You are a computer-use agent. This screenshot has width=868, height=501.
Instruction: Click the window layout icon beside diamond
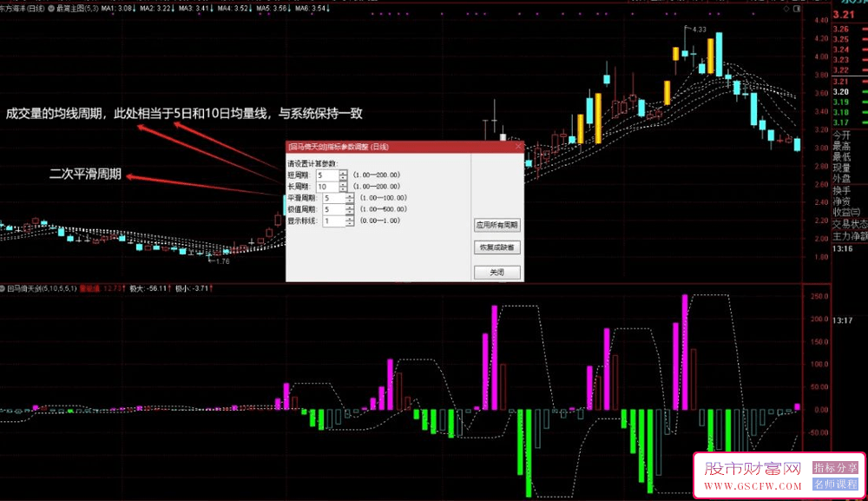797,9
